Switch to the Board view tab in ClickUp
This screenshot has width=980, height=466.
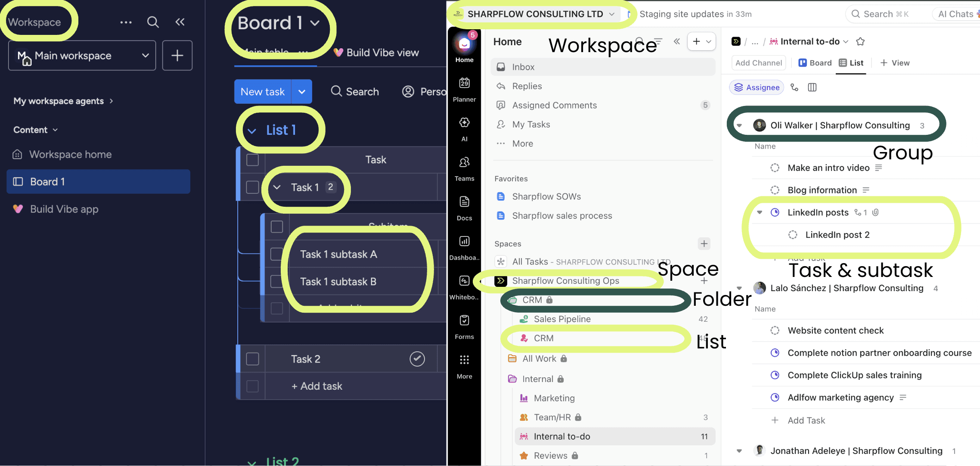(x=815, y=63)
